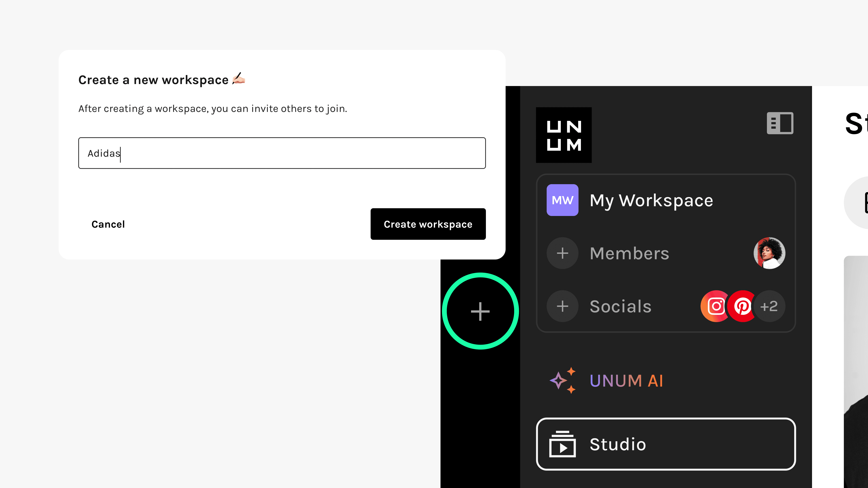Toggle the sidebar collapse icon
This screenshot has width=868, height=488.
[780, 123]
